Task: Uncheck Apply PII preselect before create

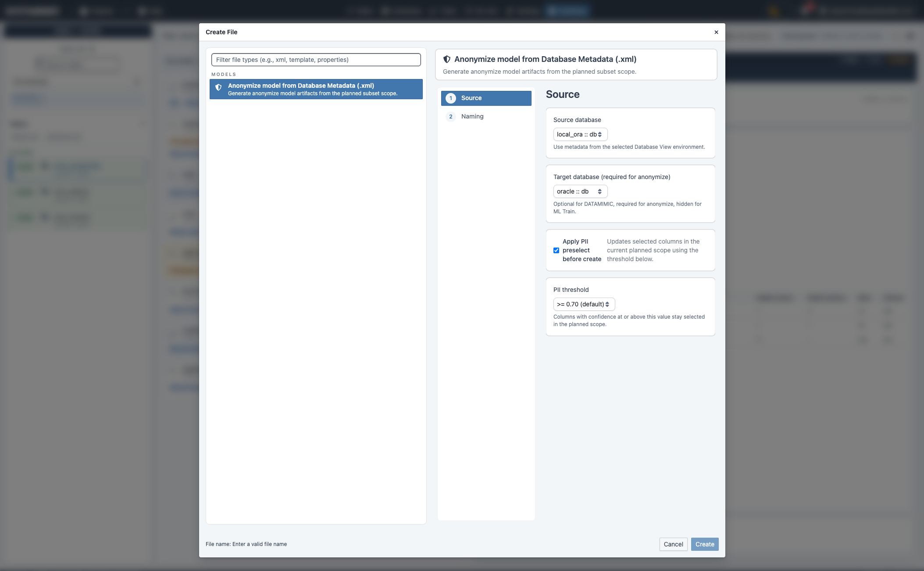Action: click(556, 250)
